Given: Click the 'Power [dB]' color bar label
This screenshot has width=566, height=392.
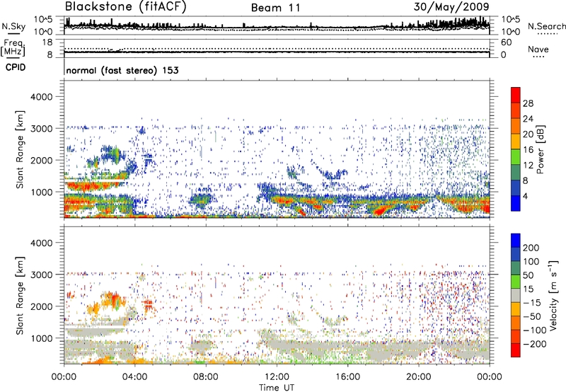Looking at the screenshot, I should point(540,149).
